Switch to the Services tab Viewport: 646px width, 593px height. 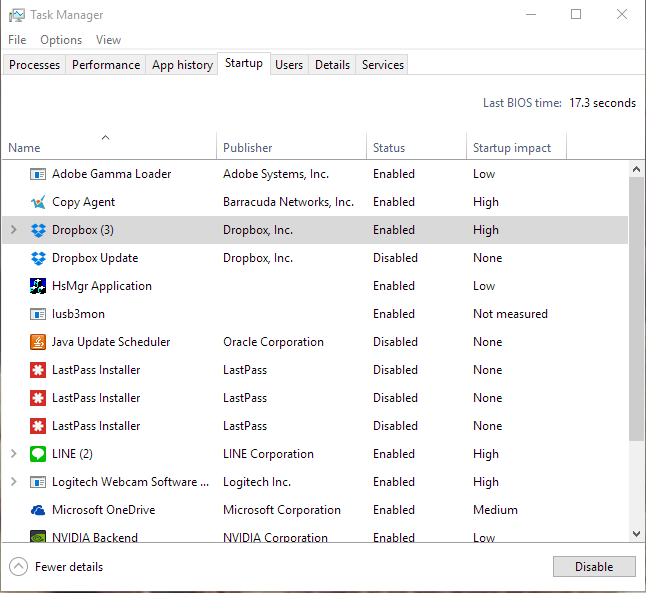click(382, 65)
